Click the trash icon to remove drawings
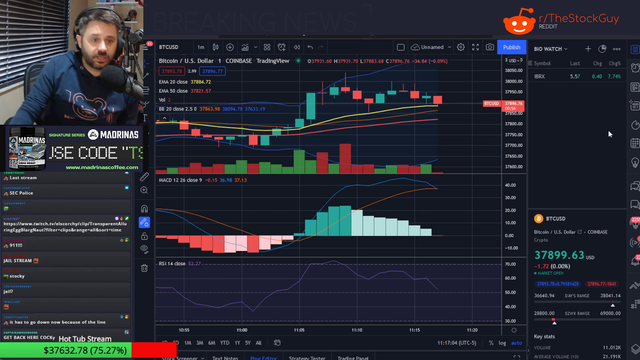The image size is (640, 360). (144, 268)
